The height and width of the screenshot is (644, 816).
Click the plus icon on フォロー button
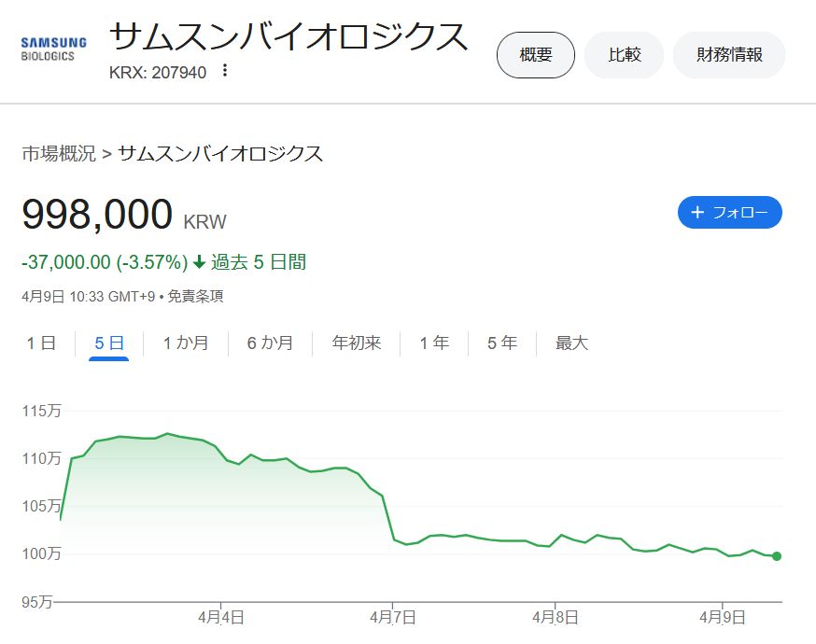(696, 213)
